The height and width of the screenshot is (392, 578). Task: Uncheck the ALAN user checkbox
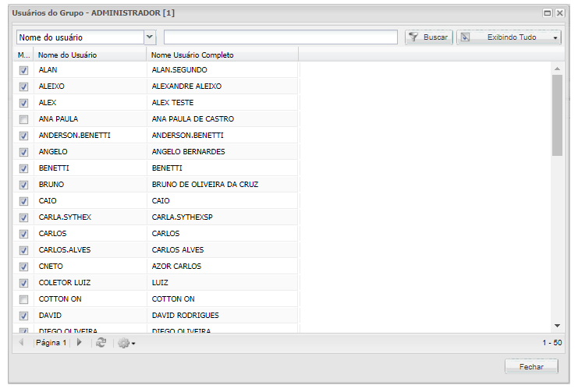(x=23, y=70)
